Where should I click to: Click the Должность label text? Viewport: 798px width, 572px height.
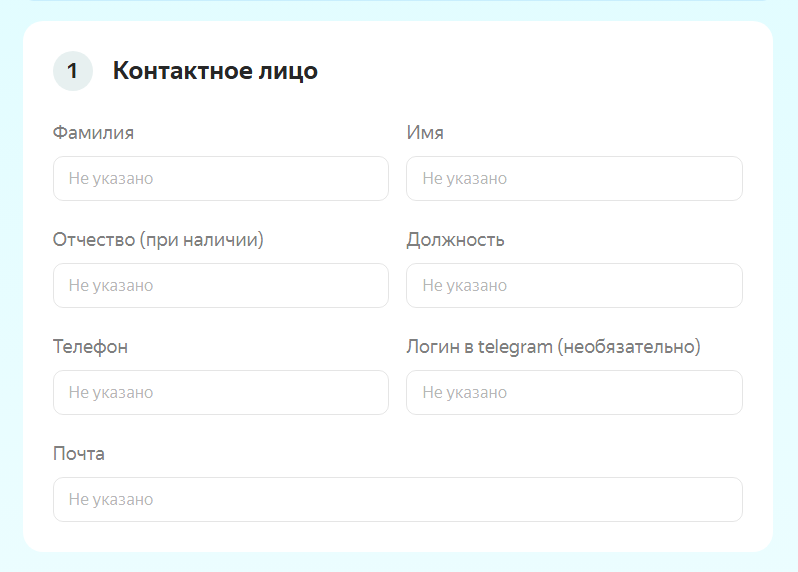pyautogui.click(x=455, y=240)
